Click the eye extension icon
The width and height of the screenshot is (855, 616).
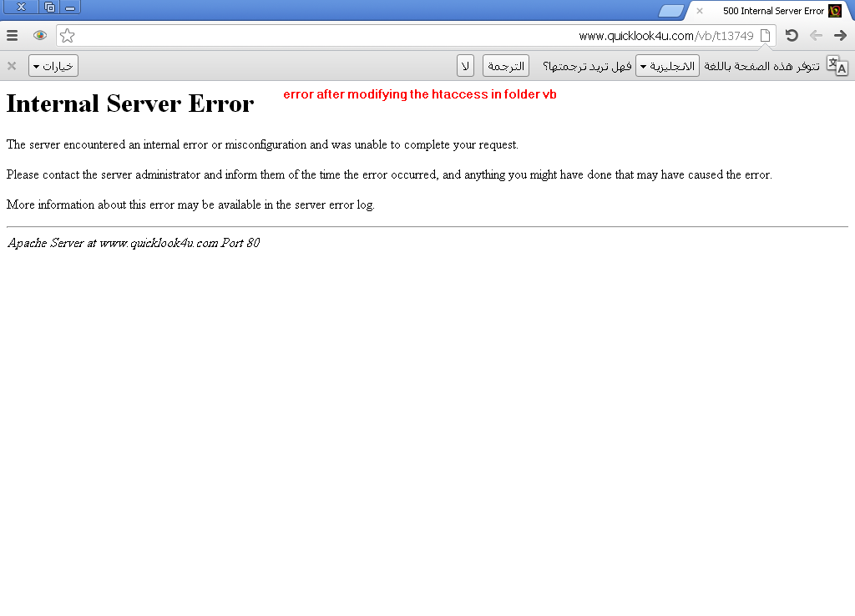[40, 35]
